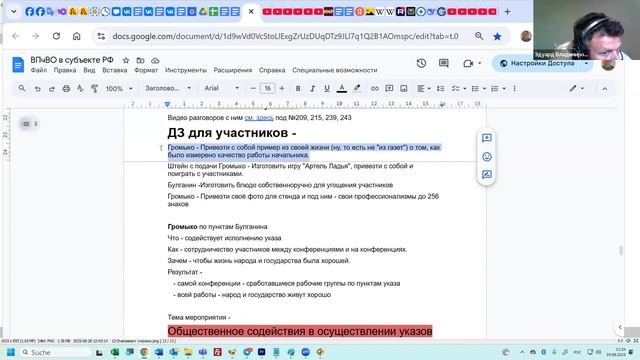Click the toolbar search magnifier icon

click(22, 88)
